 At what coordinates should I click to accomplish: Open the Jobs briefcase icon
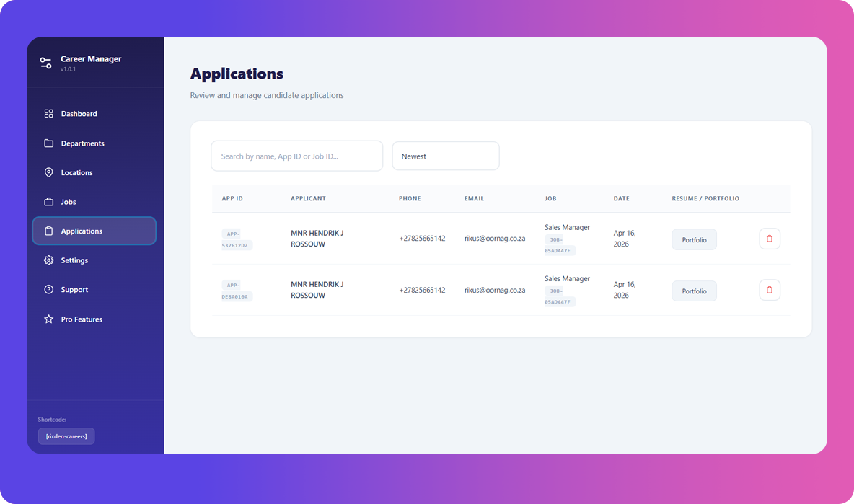pyautogui.click(x=48, y=202)
